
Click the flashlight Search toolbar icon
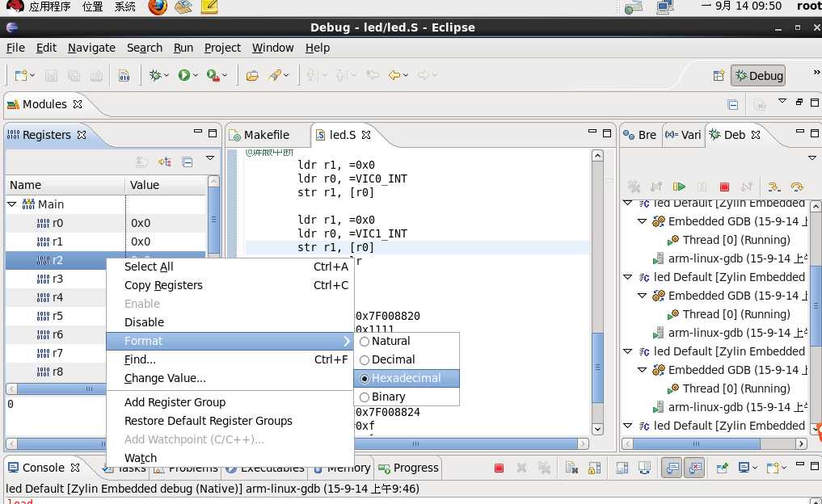[x=276, y=75]
